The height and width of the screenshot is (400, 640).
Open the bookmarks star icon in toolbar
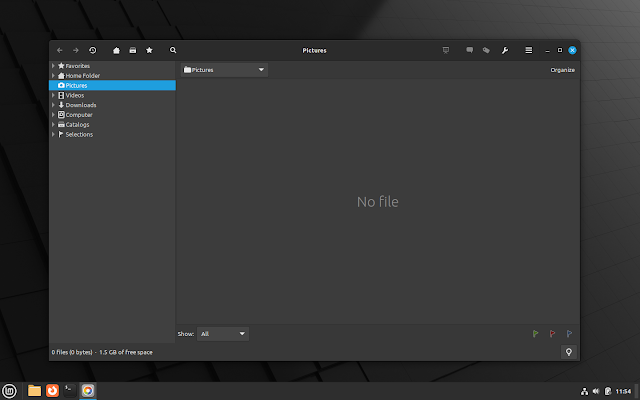click(x=149, y=50)
